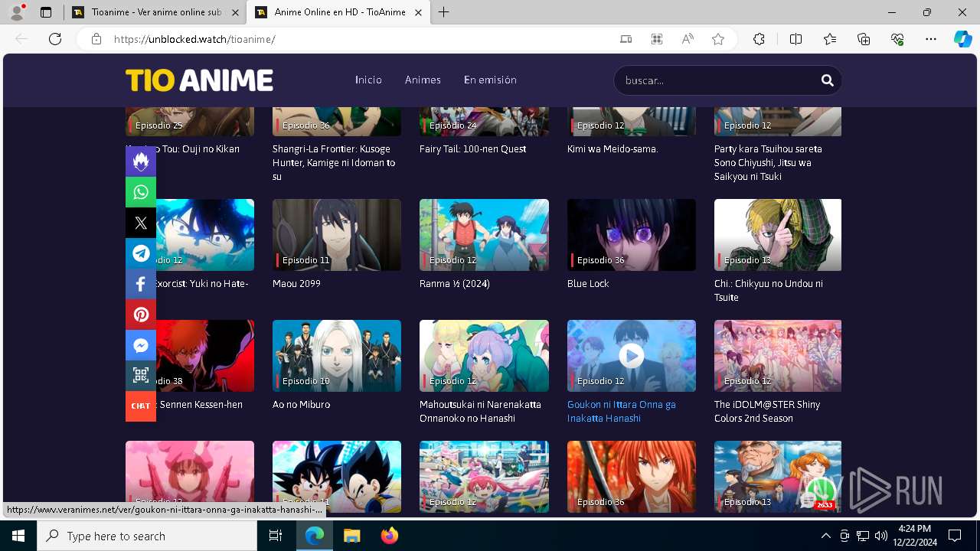This screenshot has width=980, height=551.
Task: Open Tab actions menu icon
Action: (x=46, y=12)
